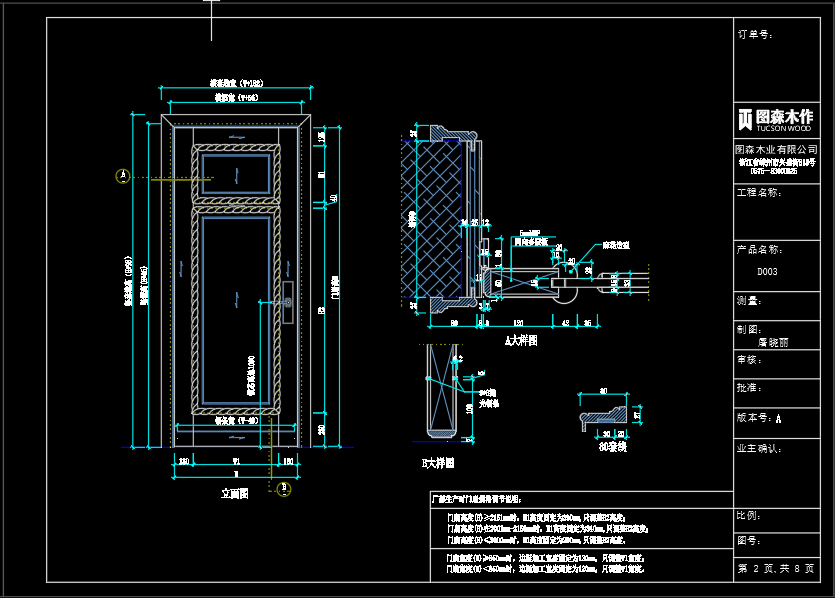
Task: Click the A大样图 title label
Action: click(521, 341)
